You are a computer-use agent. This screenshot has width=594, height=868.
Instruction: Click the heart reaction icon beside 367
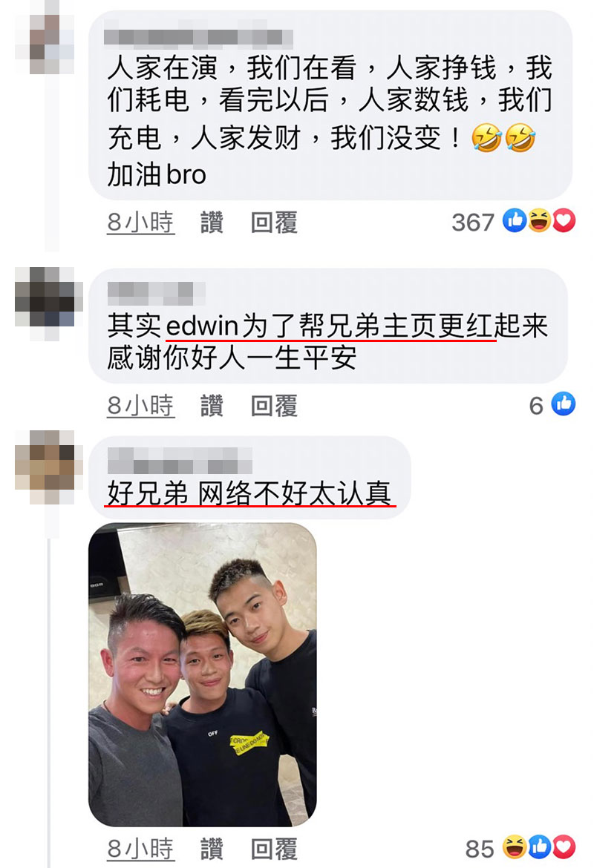[564, 221]
